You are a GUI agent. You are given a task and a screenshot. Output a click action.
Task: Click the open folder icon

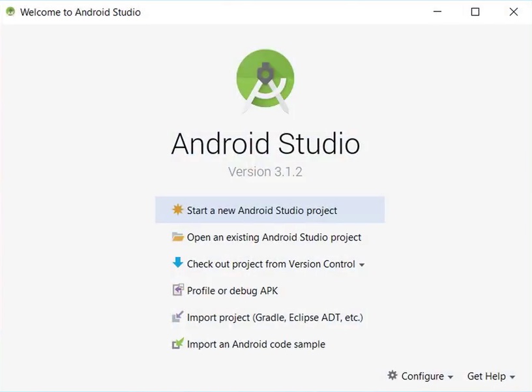[x=177, y=237]
